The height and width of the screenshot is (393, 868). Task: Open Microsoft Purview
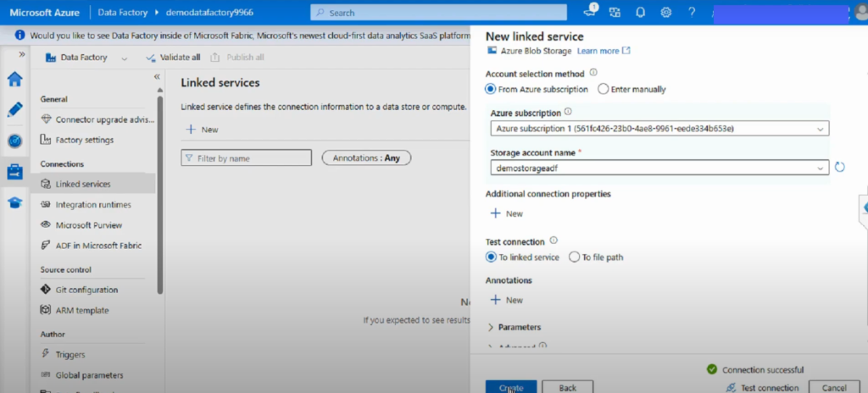point(81,225)
